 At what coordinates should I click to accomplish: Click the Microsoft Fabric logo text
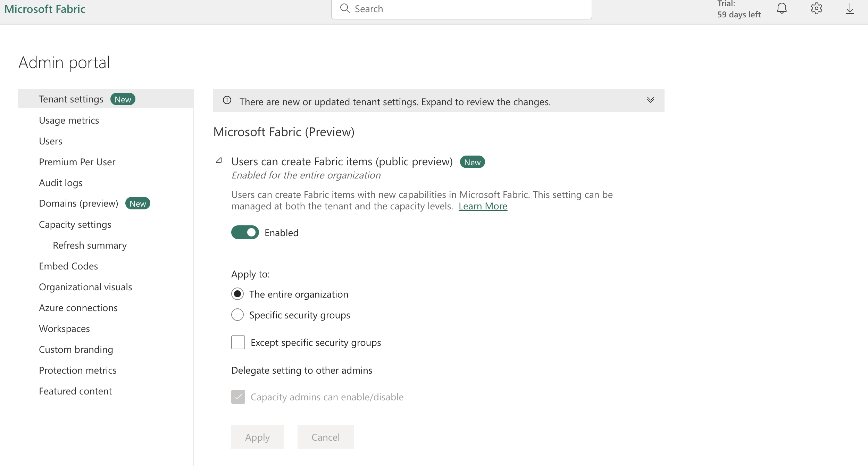(x=45, y=9)
